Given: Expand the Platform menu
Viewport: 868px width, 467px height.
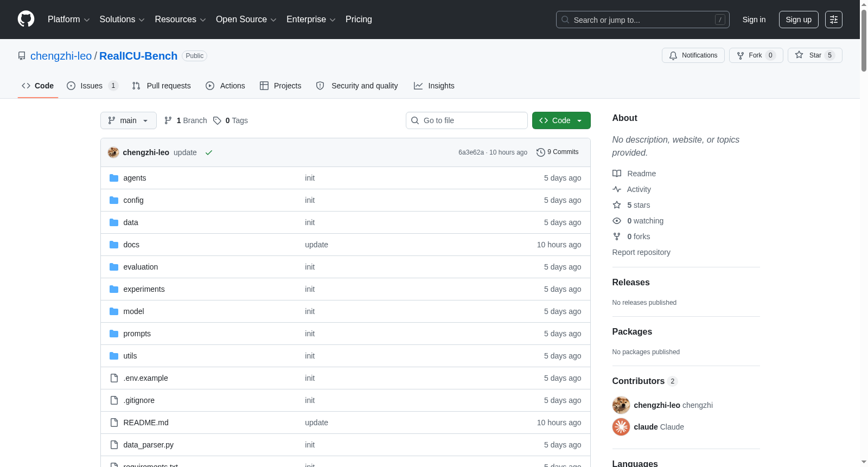Looking at the screenshot, I should (x=69, y=20).
